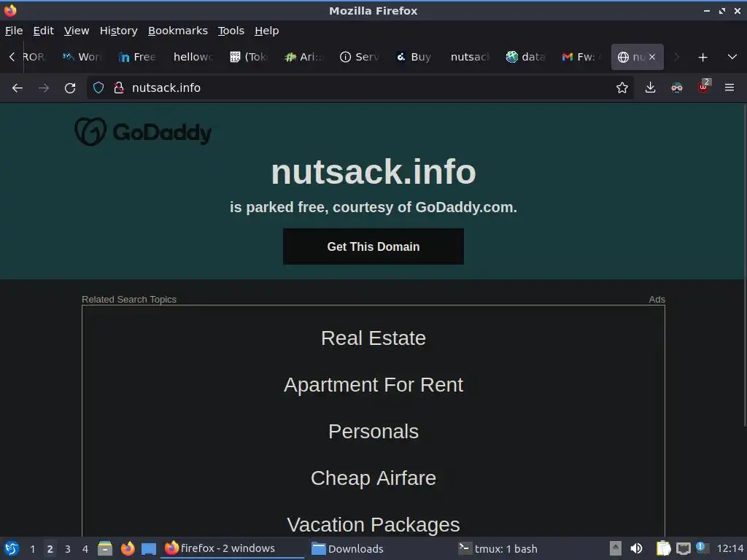Open the Downloads window from taskbar

click(x=379, y=548)
